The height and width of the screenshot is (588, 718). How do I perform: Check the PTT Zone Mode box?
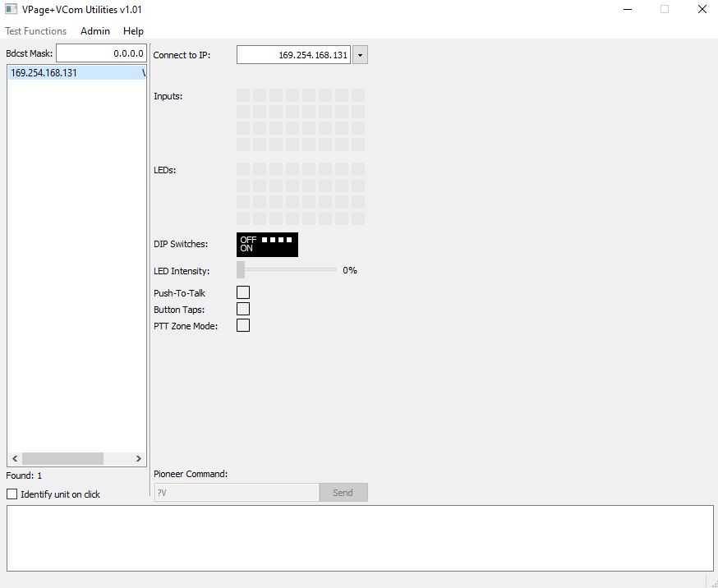243,325
